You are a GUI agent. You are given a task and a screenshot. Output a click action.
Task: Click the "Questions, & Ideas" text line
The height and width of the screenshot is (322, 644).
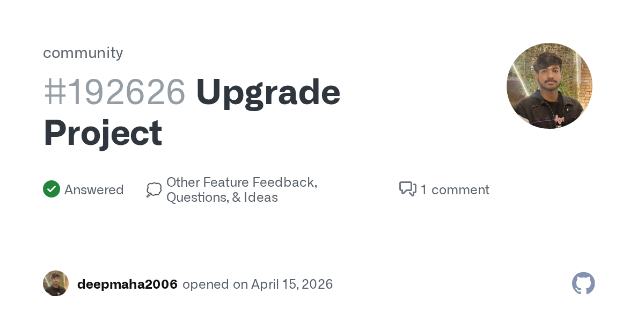222,197
